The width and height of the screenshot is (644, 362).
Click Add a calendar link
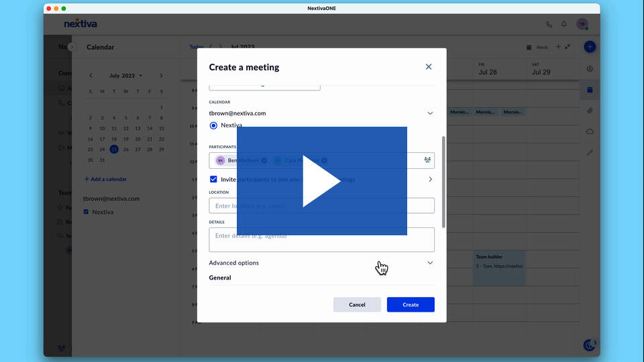105,179
